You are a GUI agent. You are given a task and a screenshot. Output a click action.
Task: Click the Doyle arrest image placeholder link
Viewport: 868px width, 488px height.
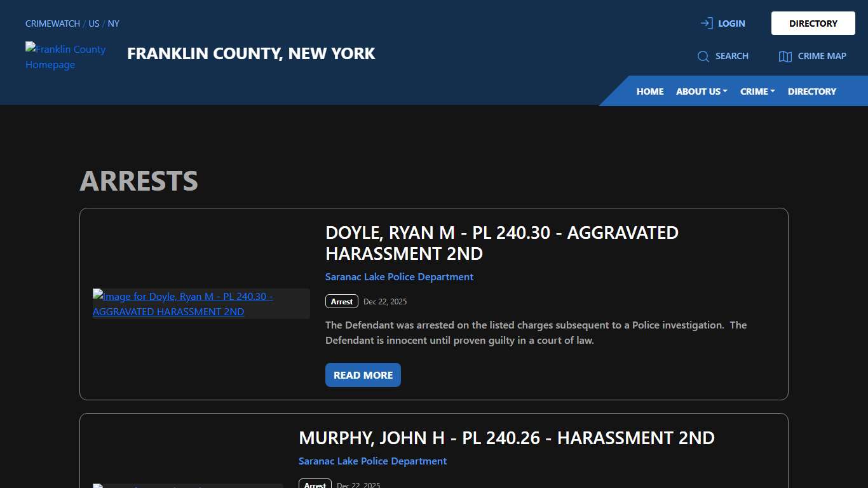[x=182, y=304]
